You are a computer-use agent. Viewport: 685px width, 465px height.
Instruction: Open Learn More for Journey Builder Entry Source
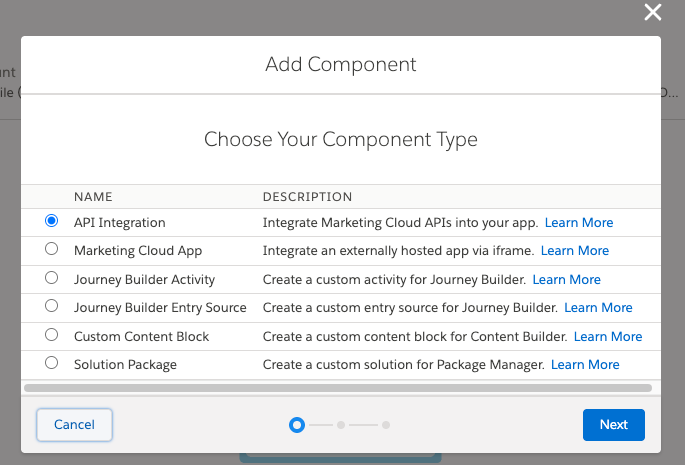click(x=598, y=307)
